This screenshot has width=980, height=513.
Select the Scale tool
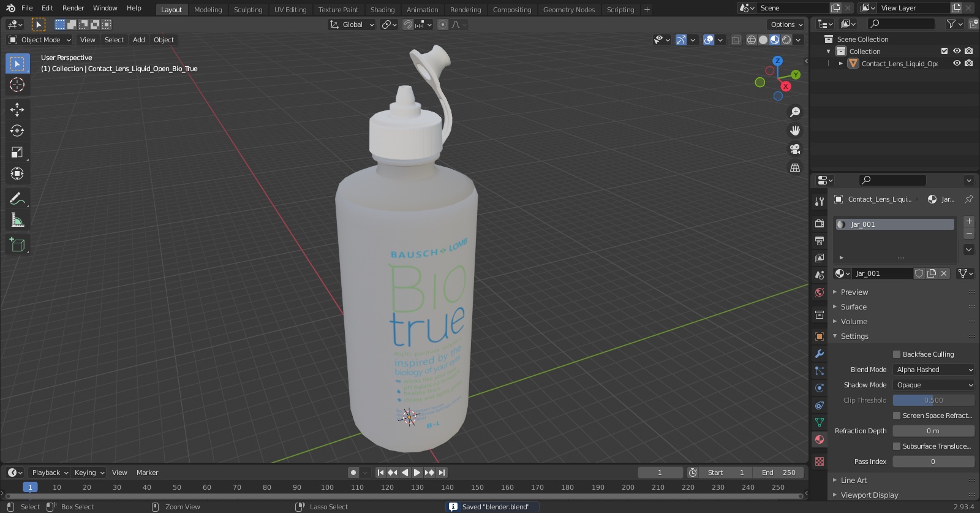click(x=17, y=152)
